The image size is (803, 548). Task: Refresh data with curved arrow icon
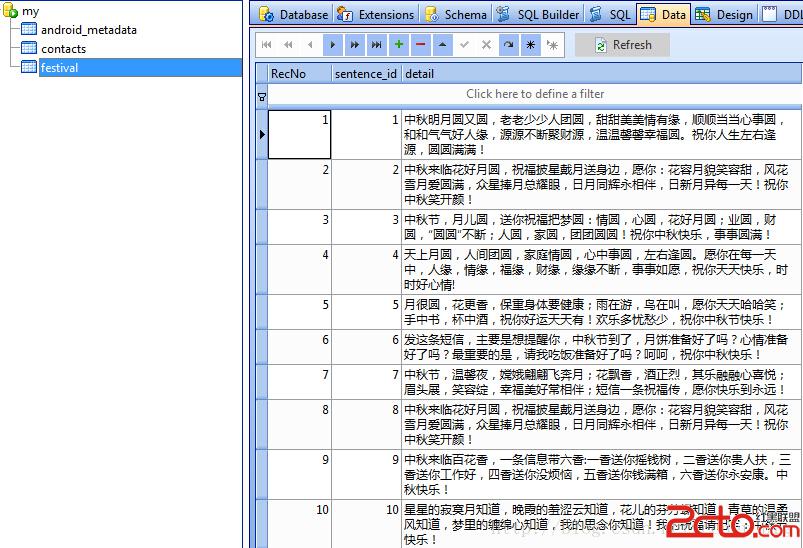click(509, 45)
